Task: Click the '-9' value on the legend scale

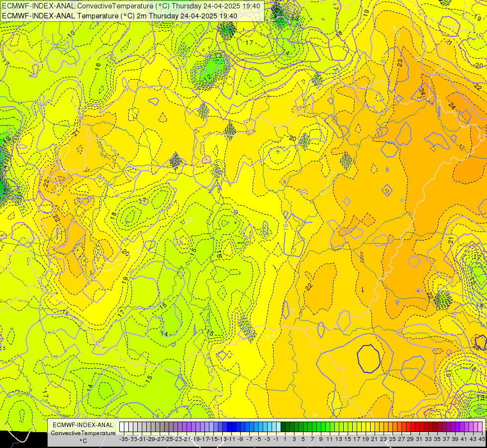Action: click(x=240, y=439)
